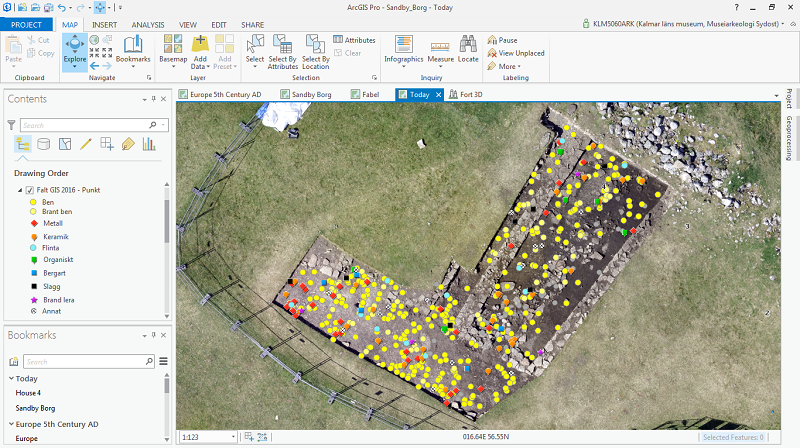Click the Metall red symbol swatch

[x=34, y=223]
